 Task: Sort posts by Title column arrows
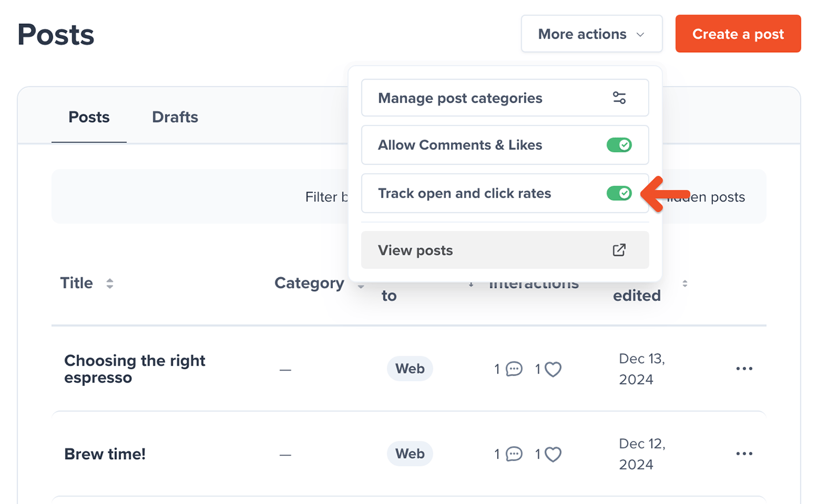[x=110, y=283]
